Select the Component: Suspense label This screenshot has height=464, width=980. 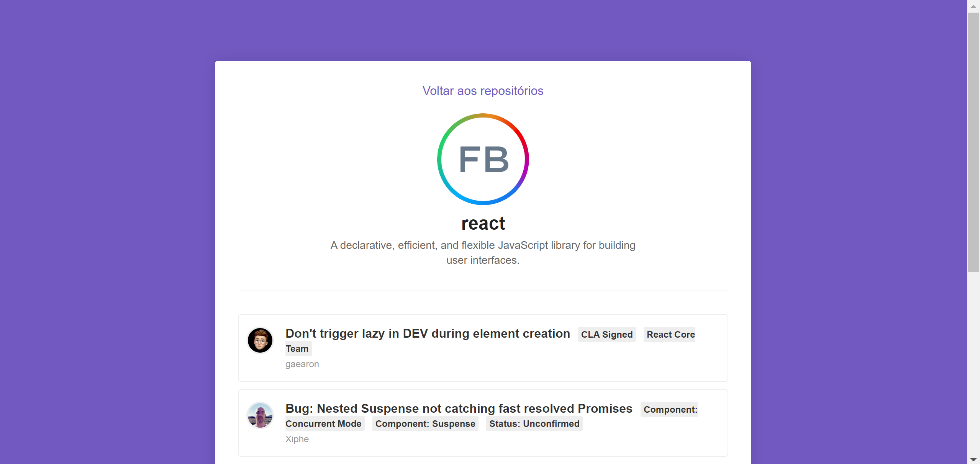pos(425,424)
